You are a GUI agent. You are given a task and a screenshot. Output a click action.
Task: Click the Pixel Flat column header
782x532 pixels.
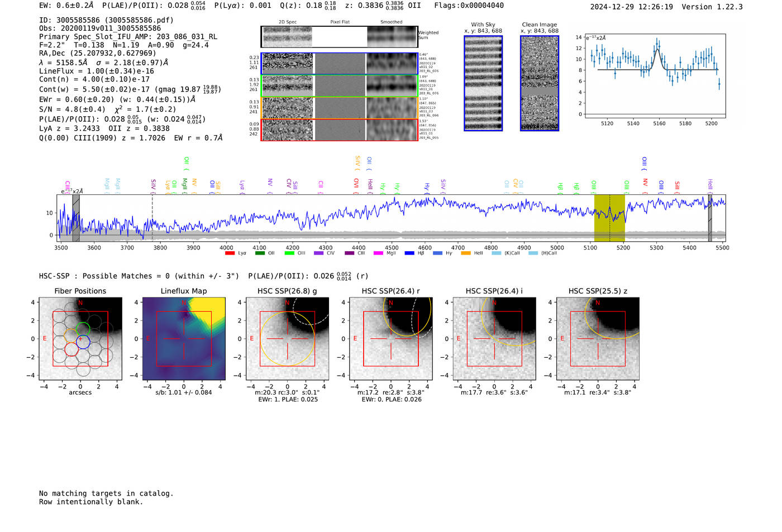340,22
